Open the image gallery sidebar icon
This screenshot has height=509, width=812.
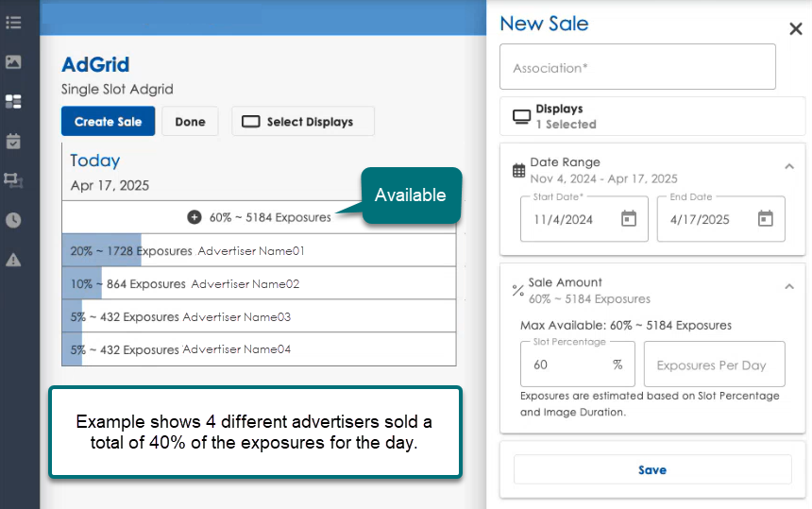(13, 61)
